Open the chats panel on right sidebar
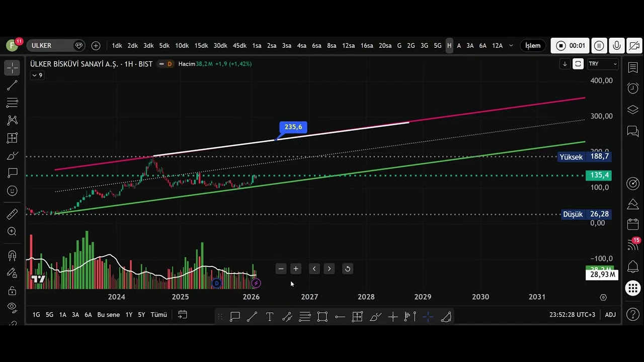The width and height of the screenshot is (644, 362). 633,131
